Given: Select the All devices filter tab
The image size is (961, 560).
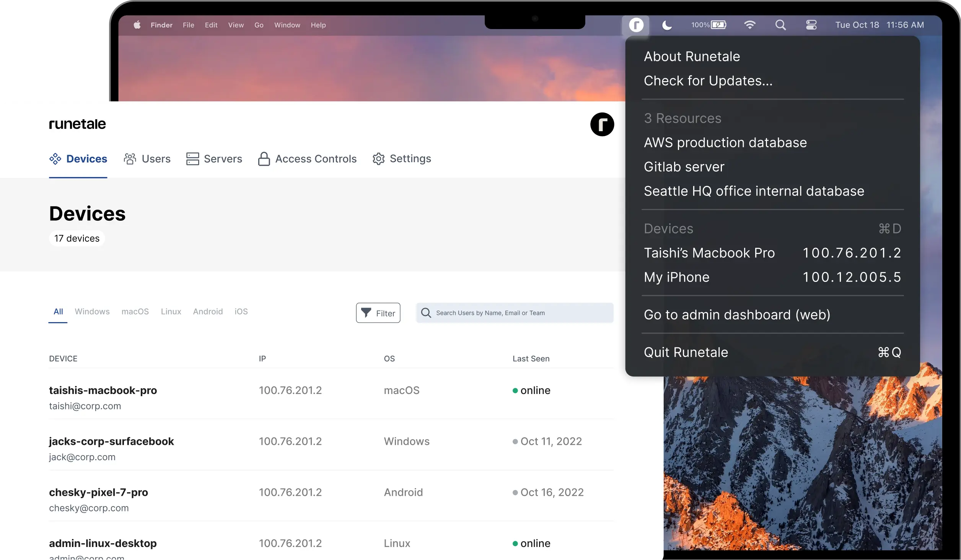Looking at the screenshot, I should 58,312.
